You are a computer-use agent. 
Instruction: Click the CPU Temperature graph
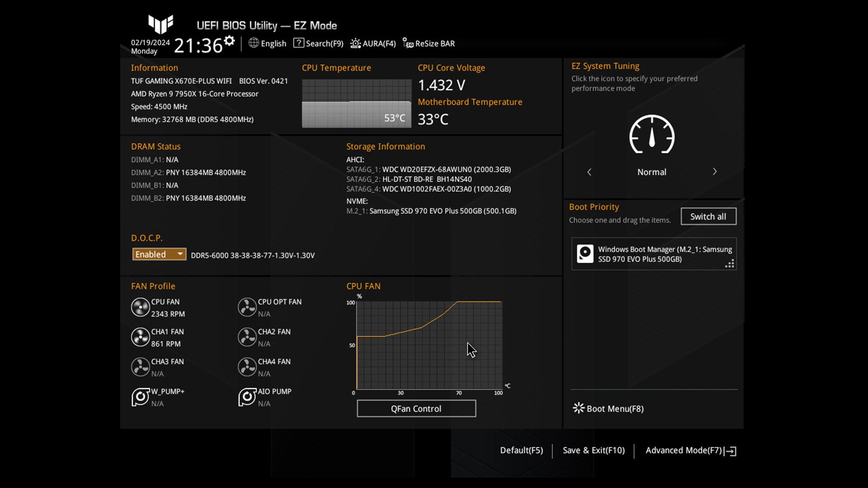tap(357, 103)
